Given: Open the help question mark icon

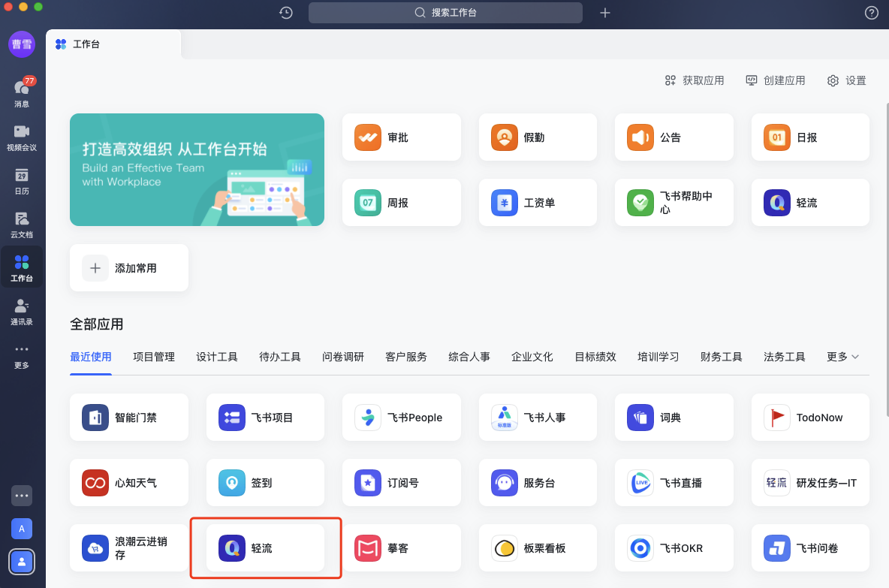Looking at the screenshot, I should 872,13.
